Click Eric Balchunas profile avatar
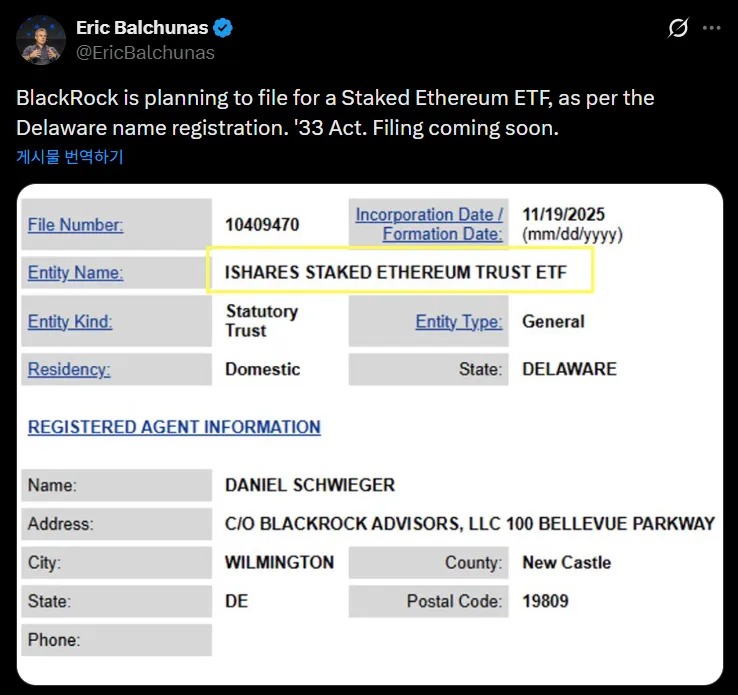This screenshot has width=738, height=695. pos(40,39)
